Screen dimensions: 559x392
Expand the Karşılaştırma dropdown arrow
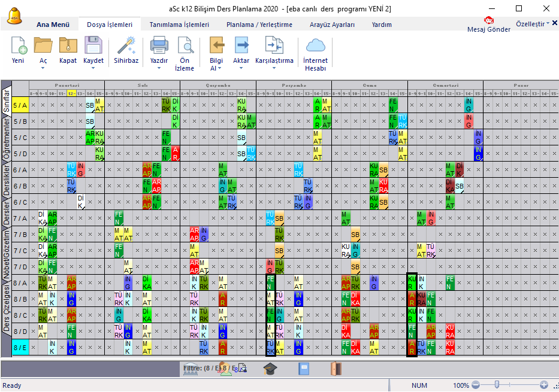pos(274,68)
